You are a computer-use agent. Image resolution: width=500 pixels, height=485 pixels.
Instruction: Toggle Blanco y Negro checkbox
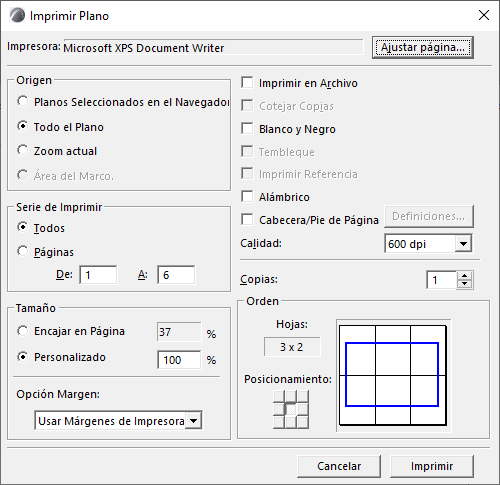pos(247,128)
